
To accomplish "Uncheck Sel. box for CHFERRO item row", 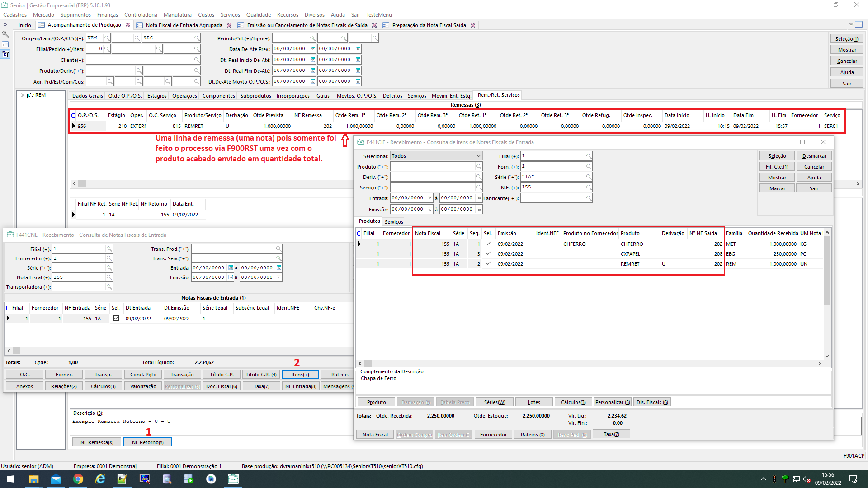I will [x=488, y=244].
